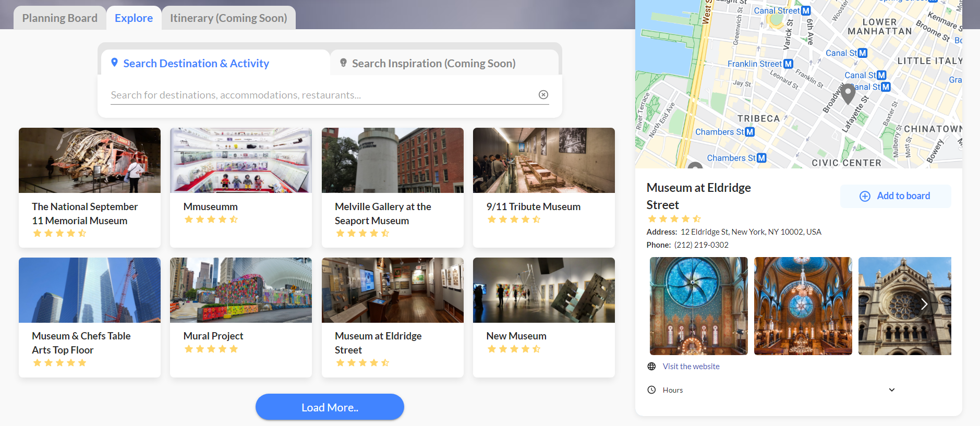
Task: Focus the destination search input field
Action: tap(321, 95)
